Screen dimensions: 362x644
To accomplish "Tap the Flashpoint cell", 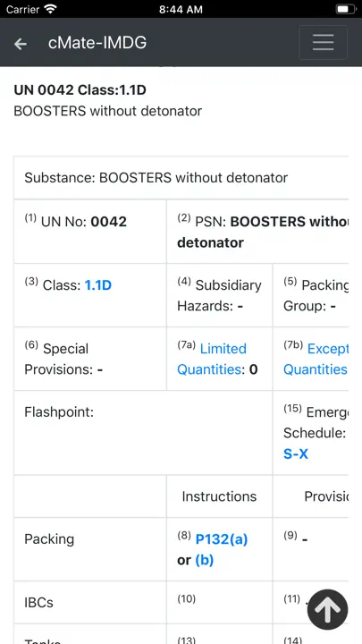I will (143, 433).
